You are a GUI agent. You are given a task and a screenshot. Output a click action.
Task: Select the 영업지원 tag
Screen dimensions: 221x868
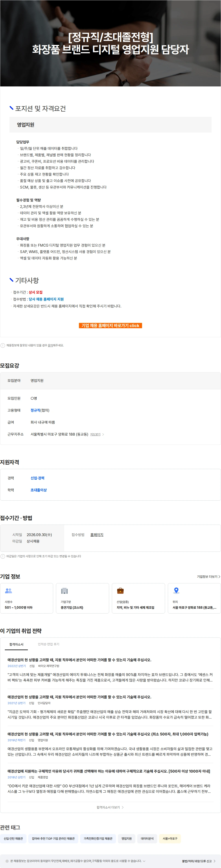point(126,839)
